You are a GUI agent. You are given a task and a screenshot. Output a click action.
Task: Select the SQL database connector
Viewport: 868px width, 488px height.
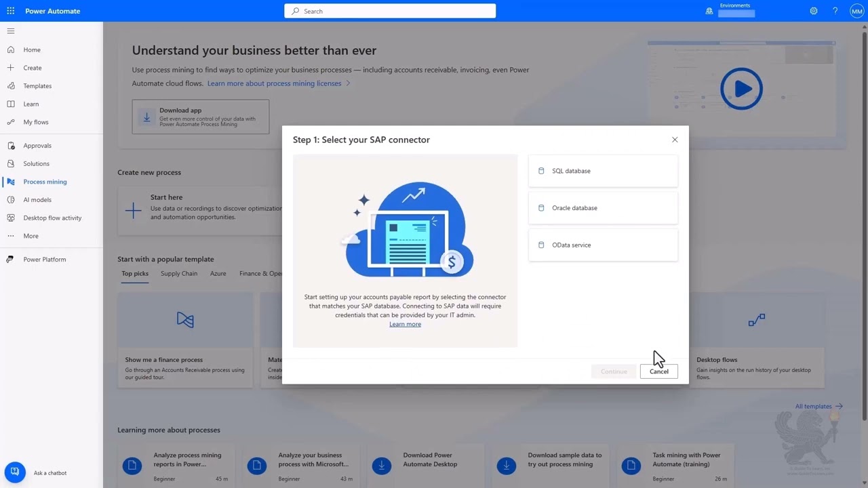coord(603,171)
